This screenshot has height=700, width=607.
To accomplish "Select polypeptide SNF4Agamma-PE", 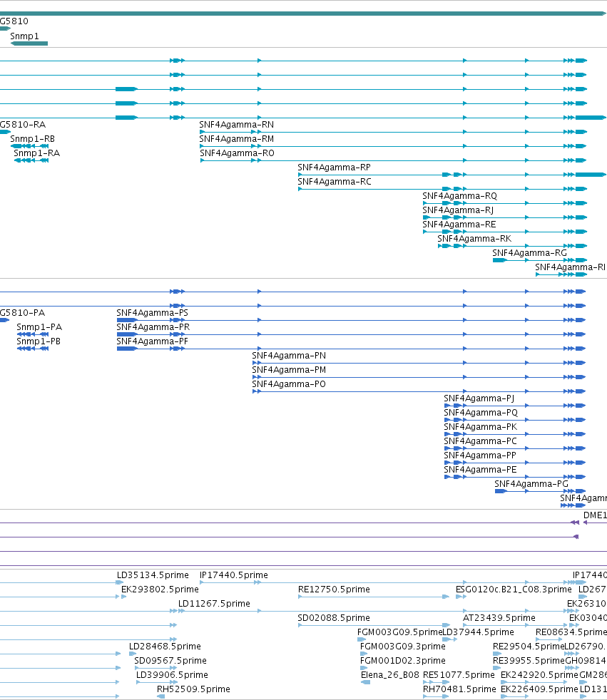I will pos(480,470).
